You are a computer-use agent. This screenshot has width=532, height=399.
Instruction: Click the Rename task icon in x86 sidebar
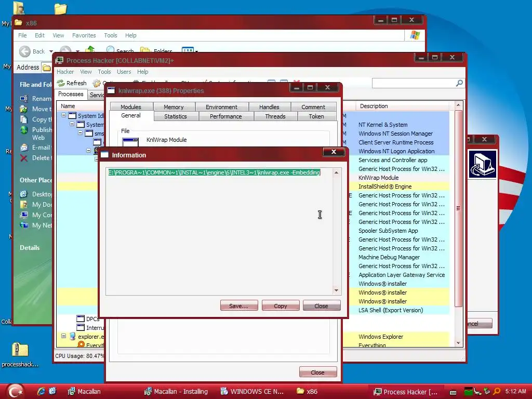tap(24, 98)
